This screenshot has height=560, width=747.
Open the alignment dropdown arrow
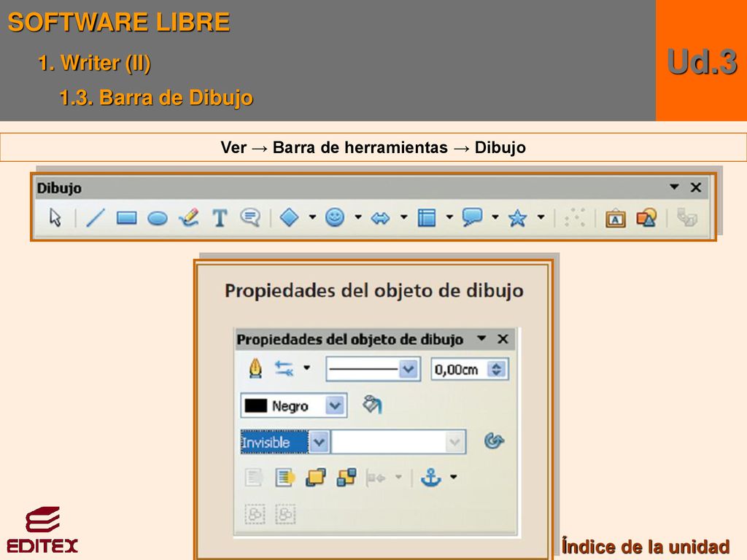click(399, 477)
